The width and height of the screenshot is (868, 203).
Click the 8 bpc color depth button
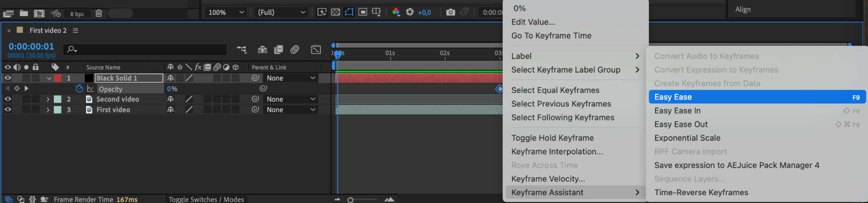(x=77, y=14)
